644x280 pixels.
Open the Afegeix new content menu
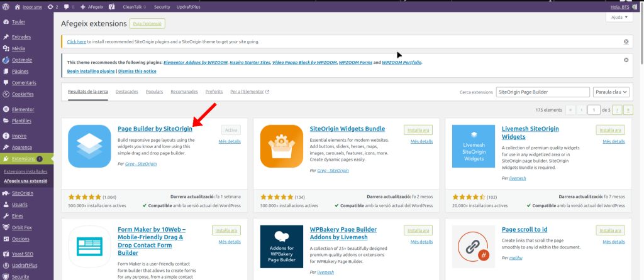click(91, 6)
